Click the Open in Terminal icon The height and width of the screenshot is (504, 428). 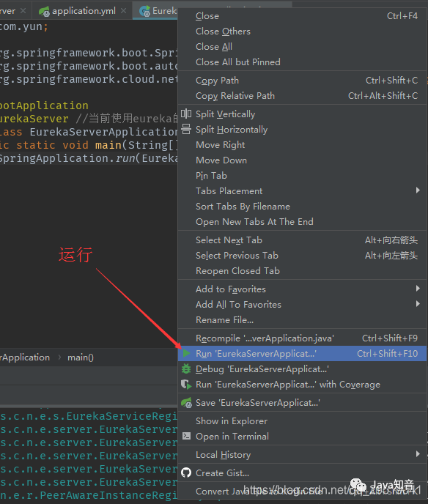coord(186,436)
